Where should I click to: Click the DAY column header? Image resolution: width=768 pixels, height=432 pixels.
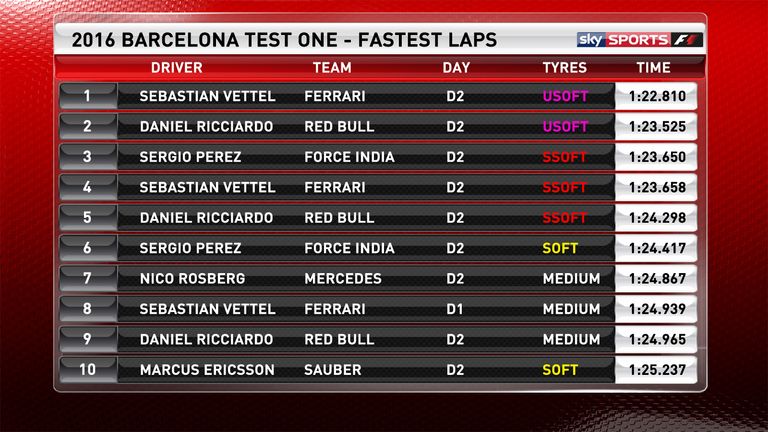[456, 68]
